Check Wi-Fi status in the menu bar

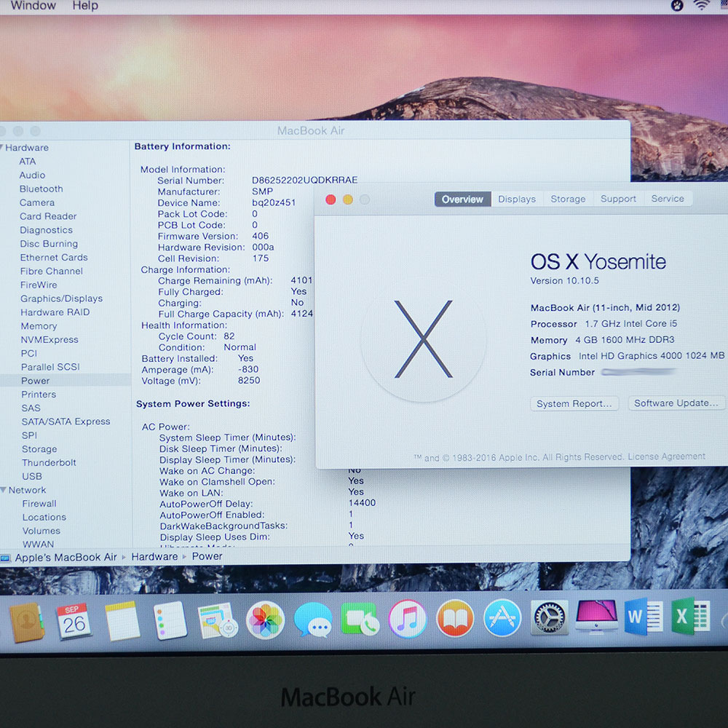coord(702,5)
